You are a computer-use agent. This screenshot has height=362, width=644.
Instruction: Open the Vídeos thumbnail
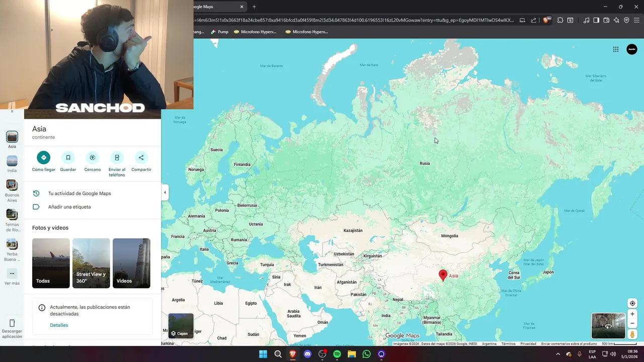[x=131, y=263]
